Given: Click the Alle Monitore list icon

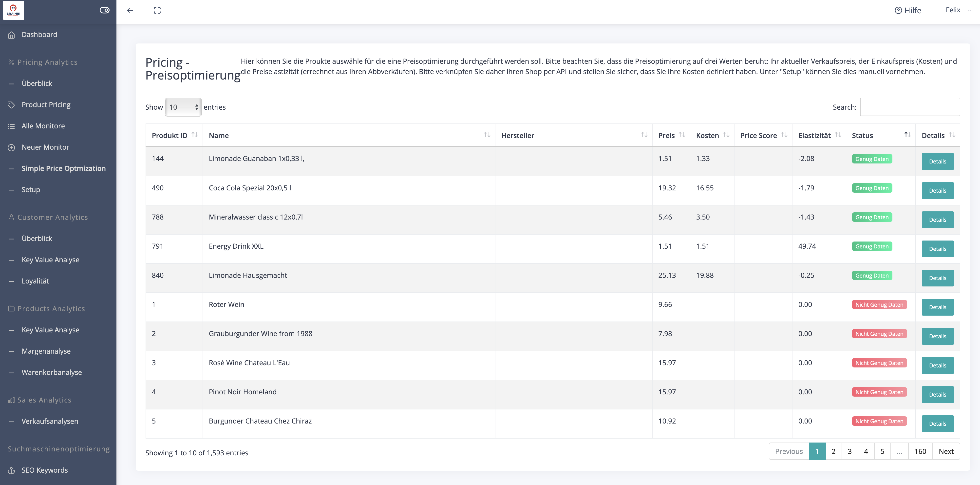Looking at the screenshot, I should coord(11,126).
